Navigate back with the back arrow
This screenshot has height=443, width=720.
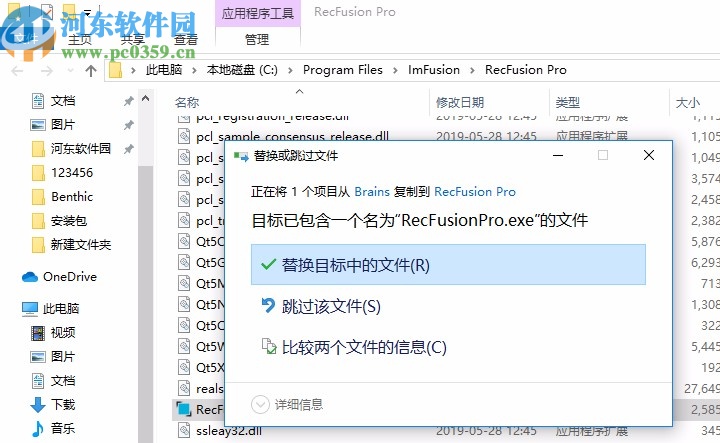click(x=17, y=71)
